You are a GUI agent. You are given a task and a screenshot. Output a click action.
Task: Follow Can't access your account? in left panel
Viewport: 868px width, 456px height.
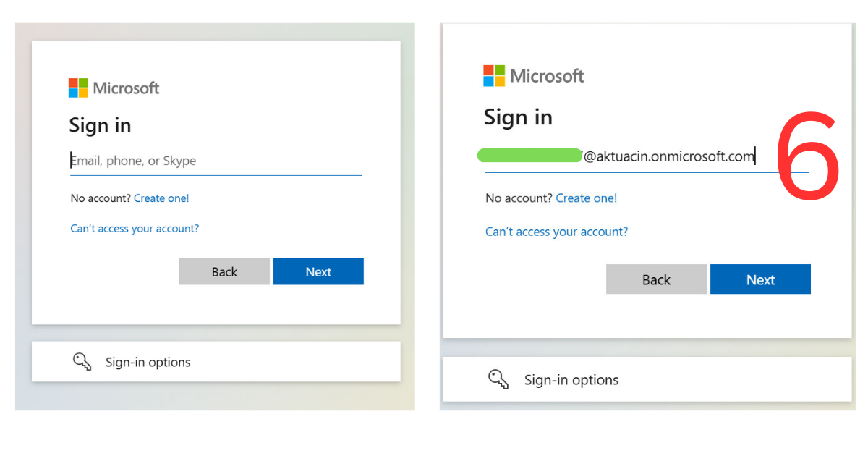(135, 228)
